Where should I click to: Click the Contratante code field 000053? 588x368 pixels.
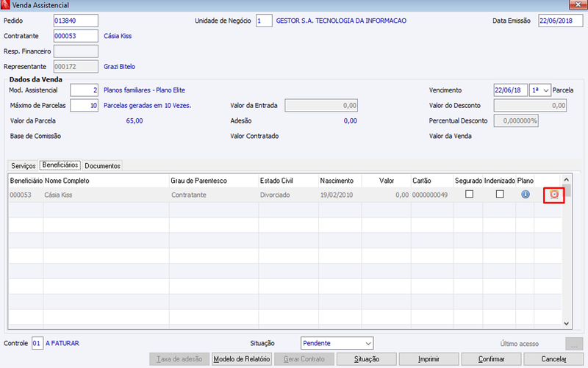[x=76, y=36]
